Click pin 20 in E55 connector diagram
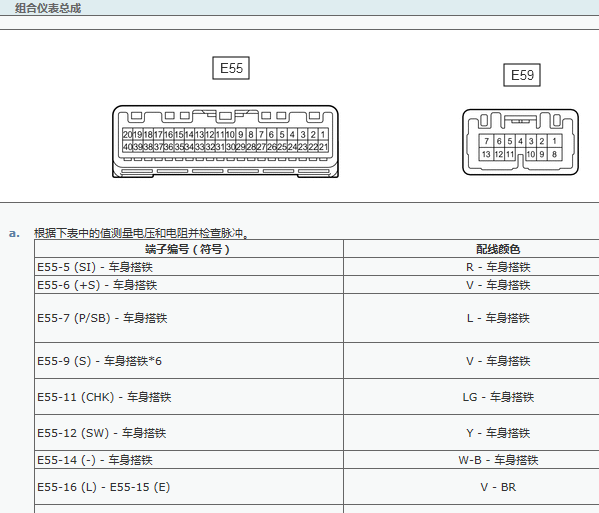The image size is (599, 513). click(x=127, y=134)
